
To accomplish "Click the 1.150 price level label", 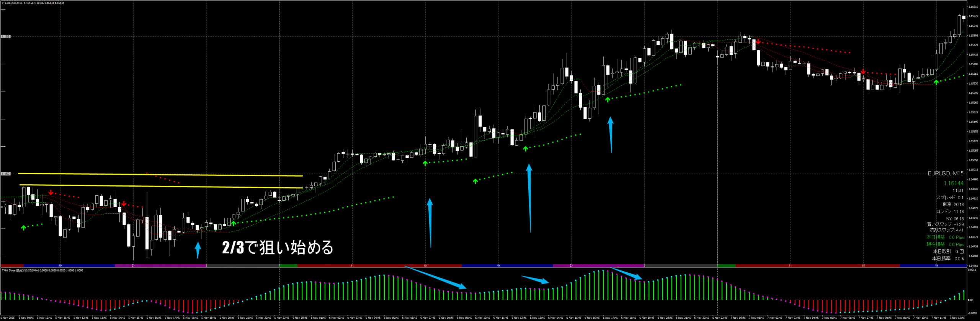I will [x=6, y=174].
